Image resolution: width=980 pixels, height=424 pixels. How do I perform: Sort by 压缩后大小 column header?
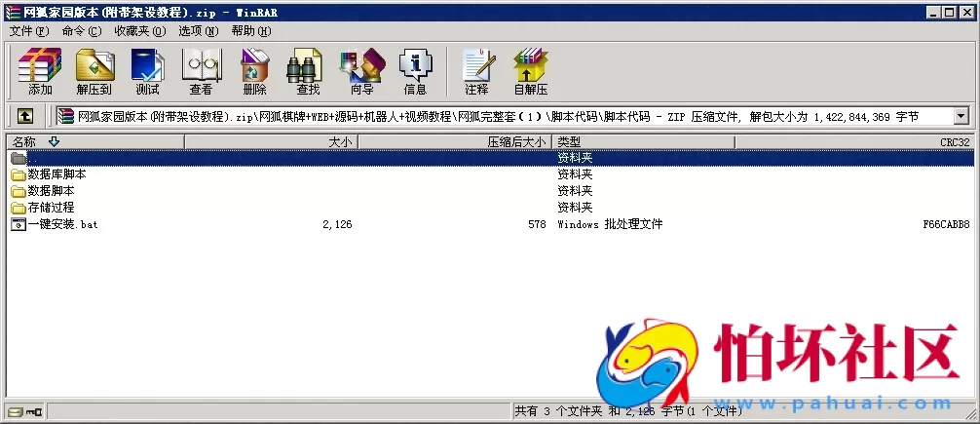click(x=456, y=142)
